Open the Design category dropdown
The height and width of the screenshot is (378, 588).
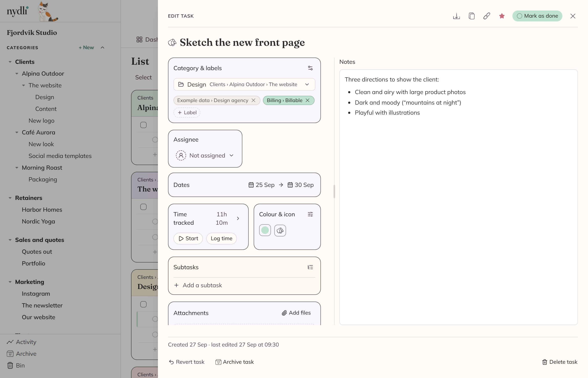pos(244,84)
